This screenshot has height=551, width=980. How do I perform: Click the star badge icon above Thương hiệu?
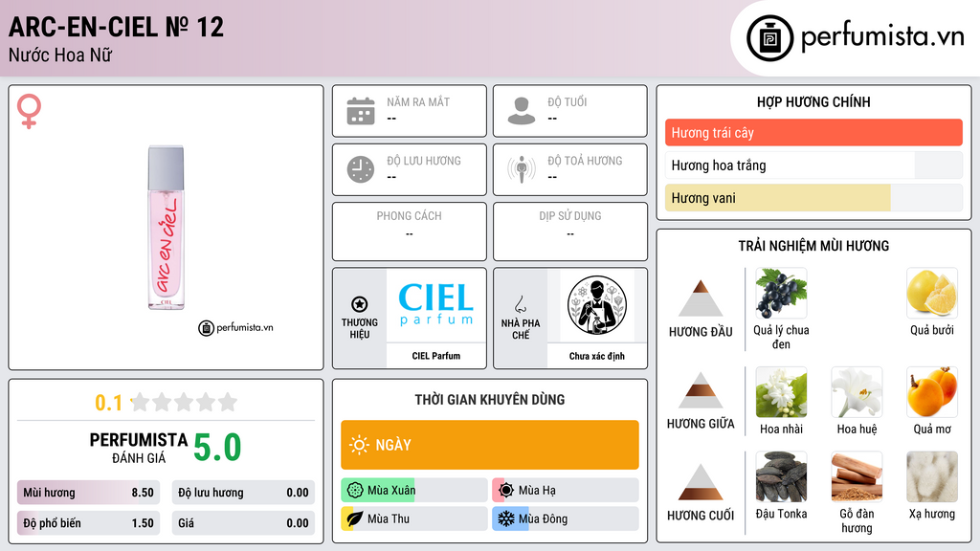coord(360,304)
